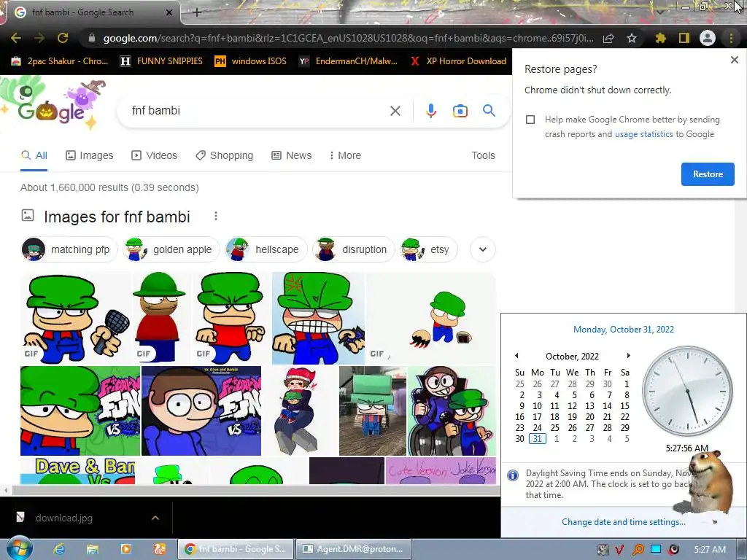Filter images by hellscape chip
The height and width of the screenshot is (560, 747).
click(x=266, y=249)
